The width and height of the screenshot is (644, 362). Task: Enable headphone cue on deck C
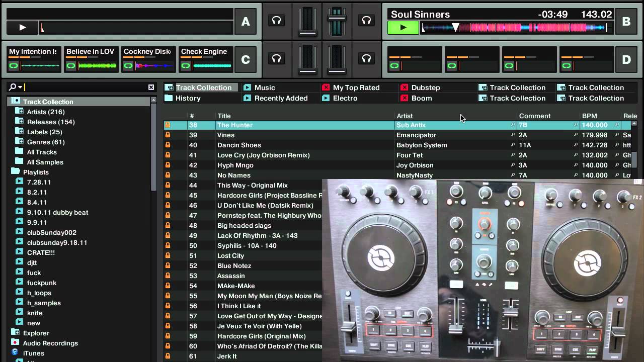pos(276,59)
